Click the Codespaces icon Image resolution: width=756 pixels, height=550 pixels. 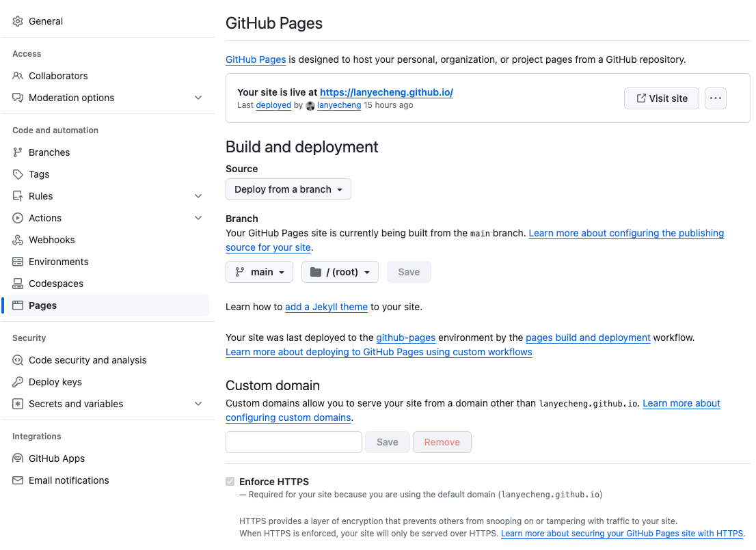tap(18, 284)
